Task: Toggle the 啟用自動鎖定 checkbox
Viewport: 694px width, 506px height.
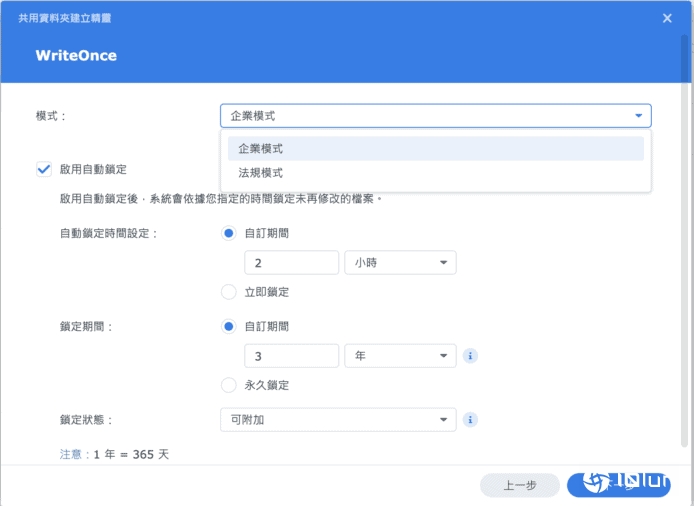Action: tap(44, 169)
